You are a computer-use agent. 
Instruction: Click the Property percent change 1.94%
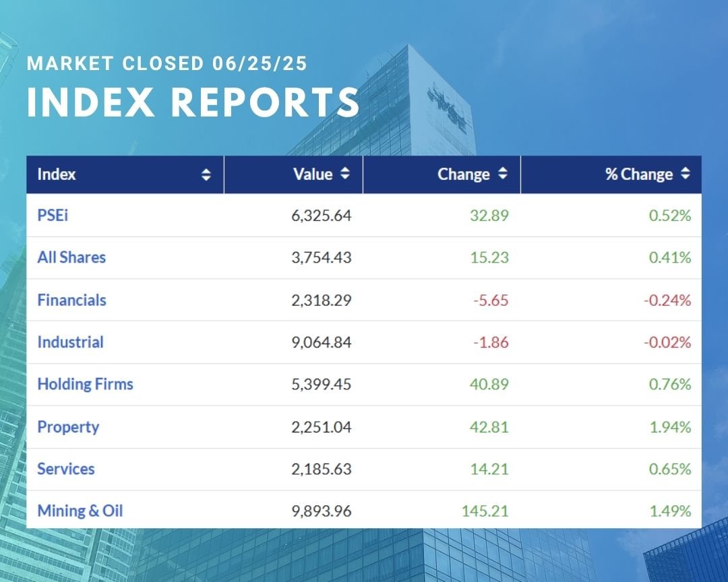tap(670, 427)
